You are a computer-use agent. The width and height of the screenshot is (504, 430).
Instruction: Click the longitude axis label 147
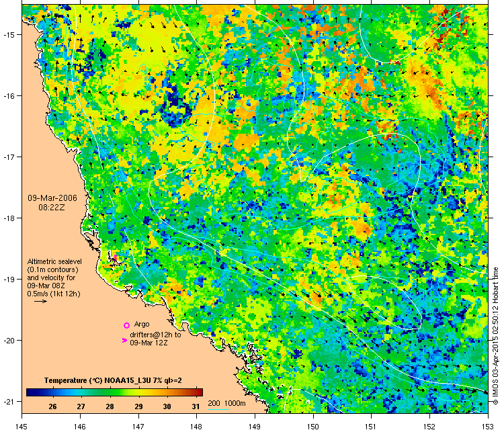138,426
